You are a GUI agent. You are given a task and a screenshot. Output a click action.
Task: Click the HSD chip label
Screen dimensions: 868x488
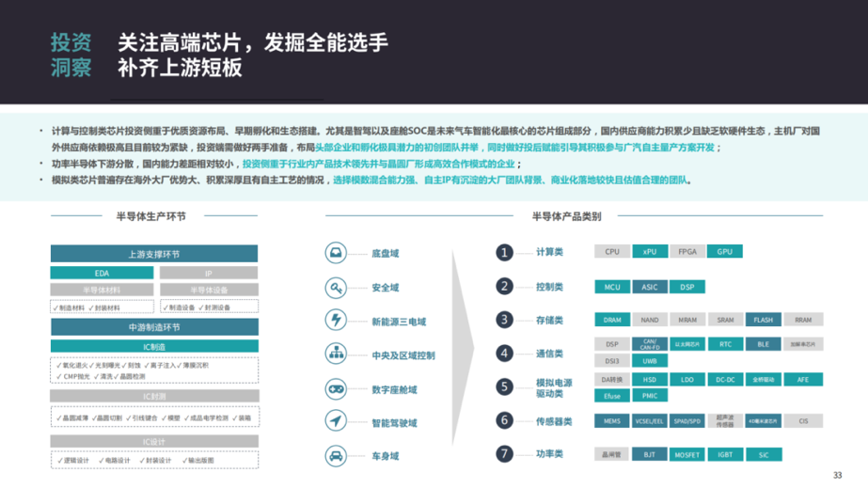point(650,380)
